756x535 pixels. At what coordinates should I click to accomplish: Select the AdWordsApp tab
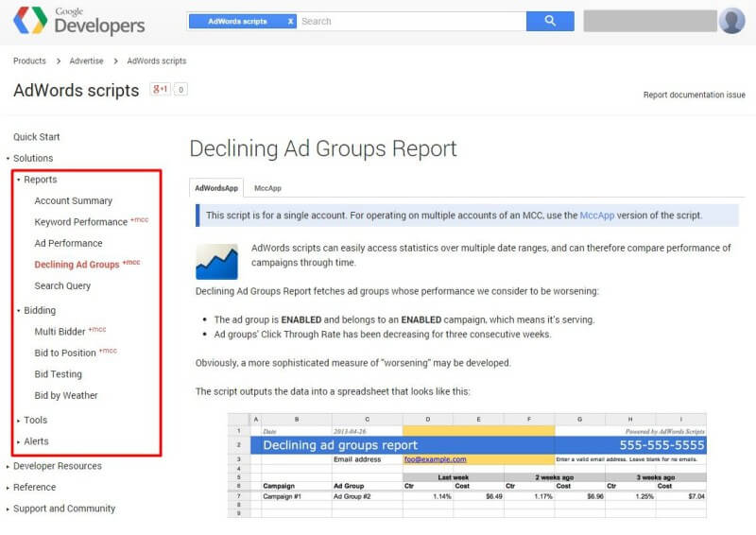coord(216,188)
